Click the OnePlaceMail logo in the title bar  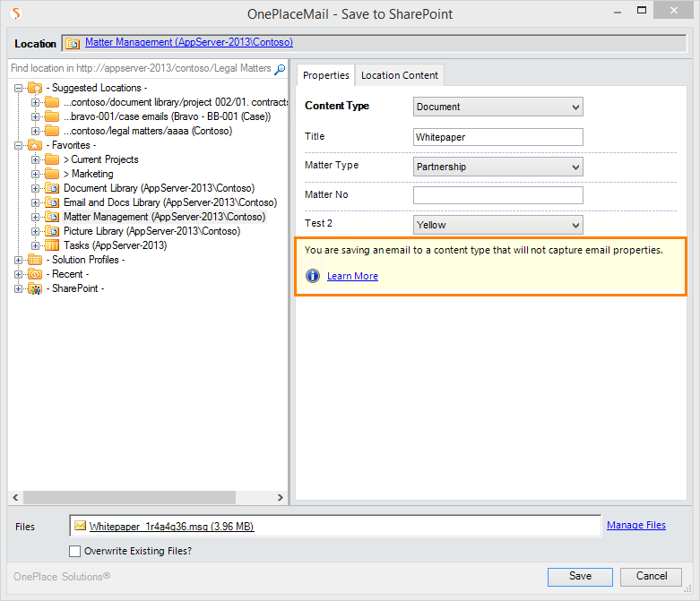tap(16, 13)
